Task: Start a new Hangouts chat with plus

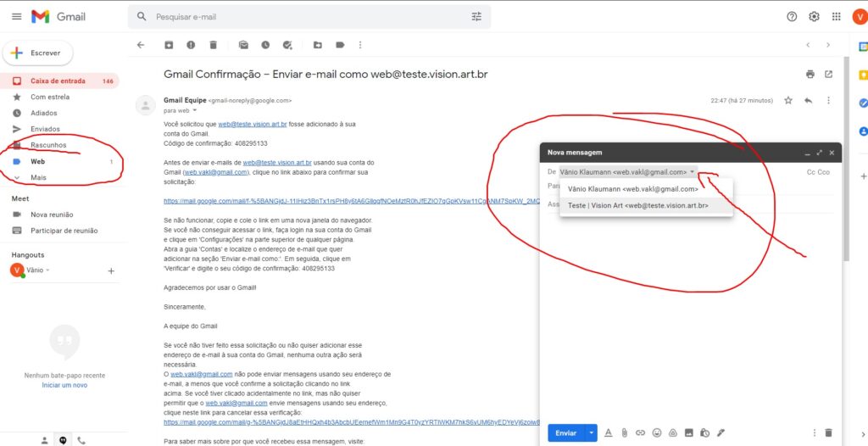Action: (111, 271)
